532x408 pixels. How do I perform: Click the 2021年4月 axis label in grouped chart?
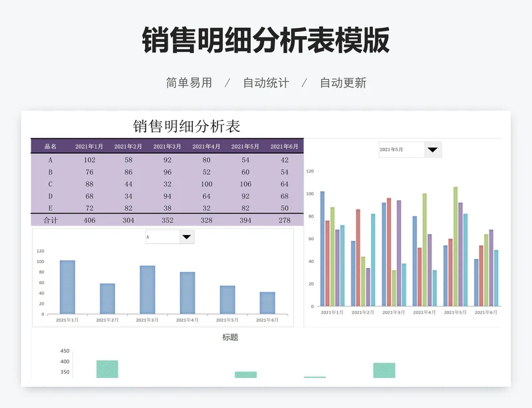[x=424, y=312]
